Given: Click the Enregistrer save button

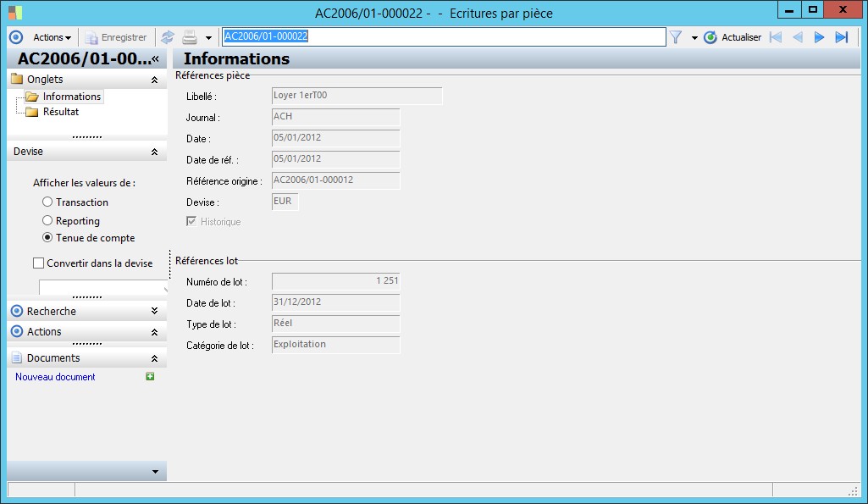Looking at the screenshot, I should [x=116, y=37].
